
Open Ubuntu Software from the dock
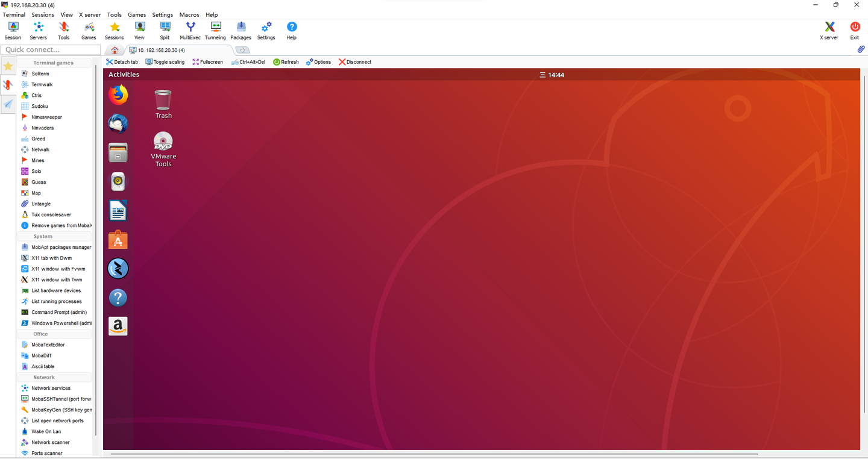pos(118,239)
